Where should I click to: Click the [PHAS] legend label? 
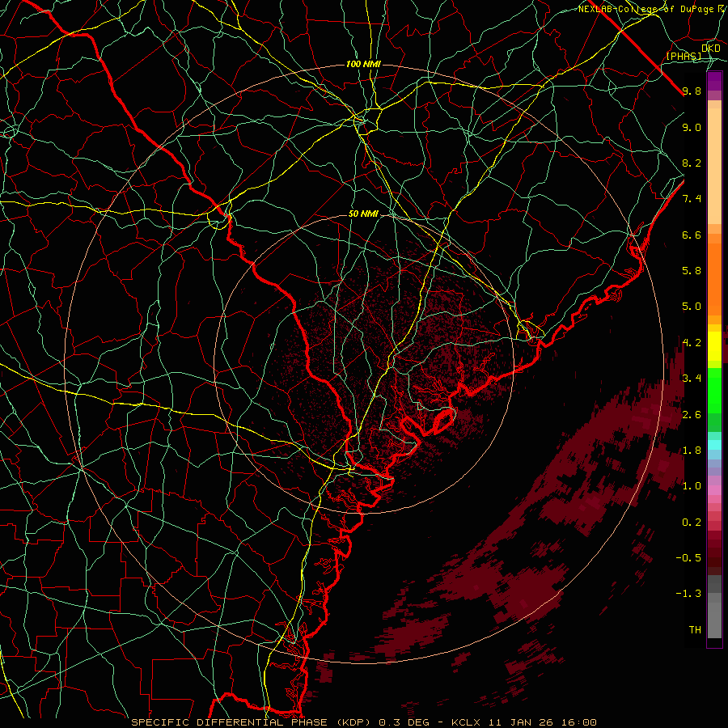point(684,57)
